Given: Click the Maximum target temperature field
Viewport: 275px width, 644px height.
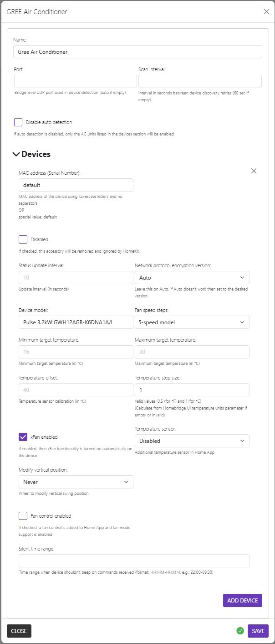Looking at the screenshot, I should (x=192, y=352).
